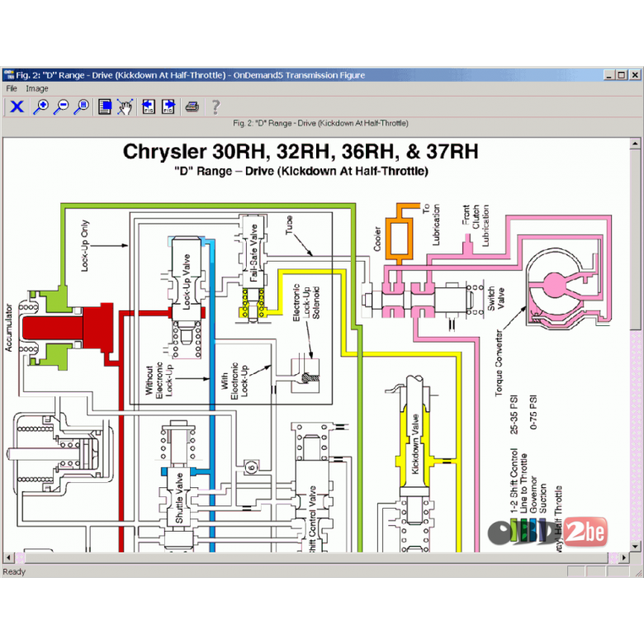The height and width of the screenshot is (644, 644).
Task: Click the 'Front Clutch Lubrication' label
Action: click(x=476, y=225)
